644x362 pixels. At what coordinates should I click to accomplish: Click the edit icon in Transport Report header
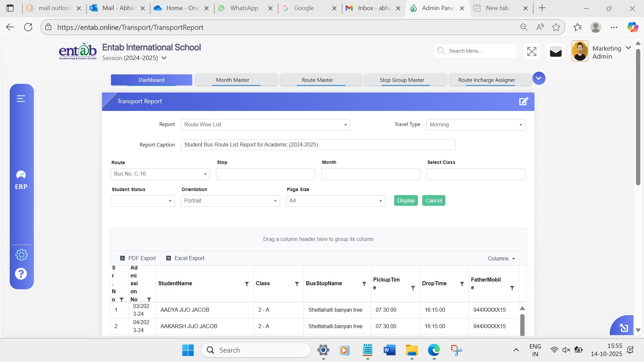coord(524,101)
